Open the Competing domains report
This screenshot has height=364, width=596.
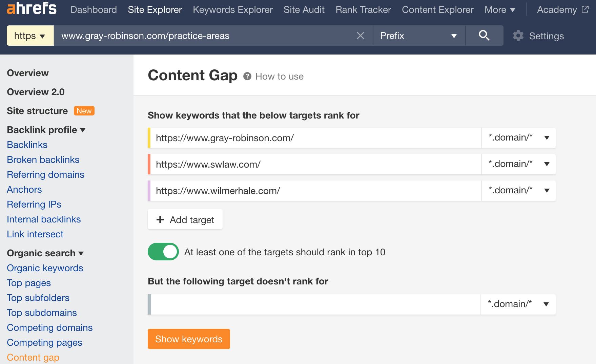pos(49,327)
